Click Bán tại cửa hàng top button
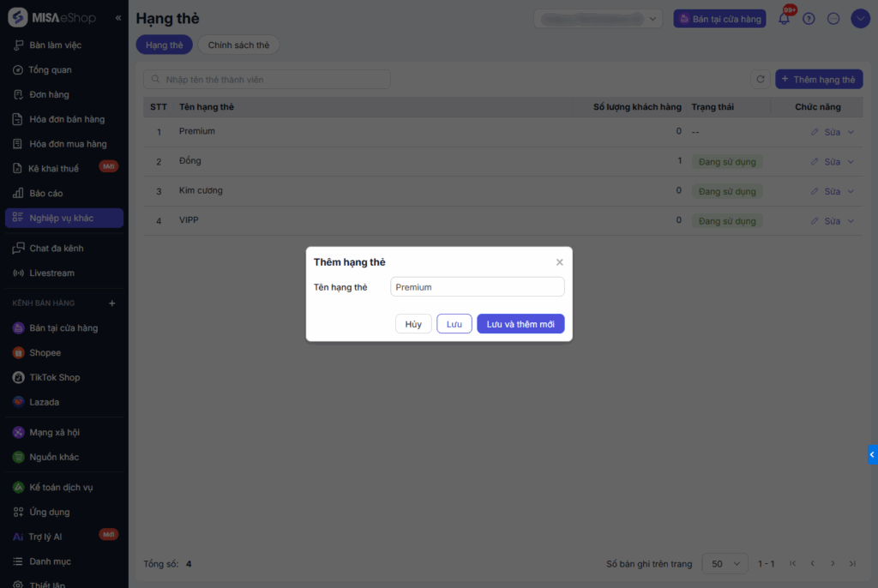878x588 pixels. coord(719,19)
